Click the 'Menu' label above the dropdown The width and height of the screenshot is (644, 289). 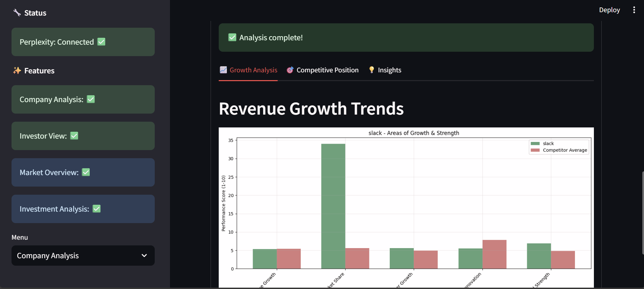point(20,237)
